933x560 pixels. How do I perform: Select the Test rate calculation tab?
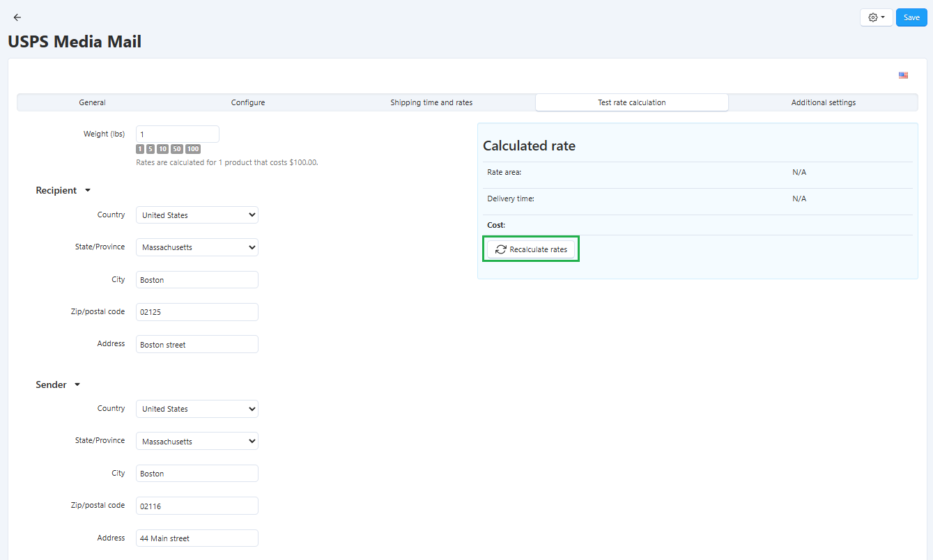pos(632,102)
